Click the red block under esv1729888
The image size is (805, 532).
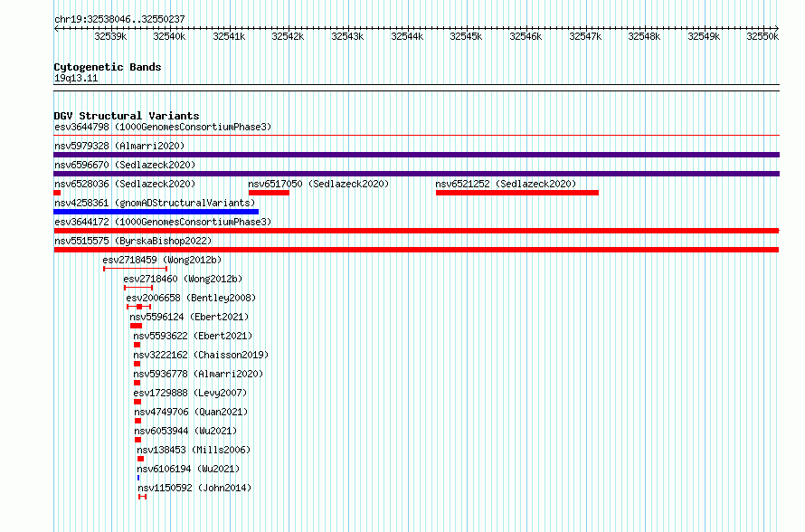pos(137,402)
